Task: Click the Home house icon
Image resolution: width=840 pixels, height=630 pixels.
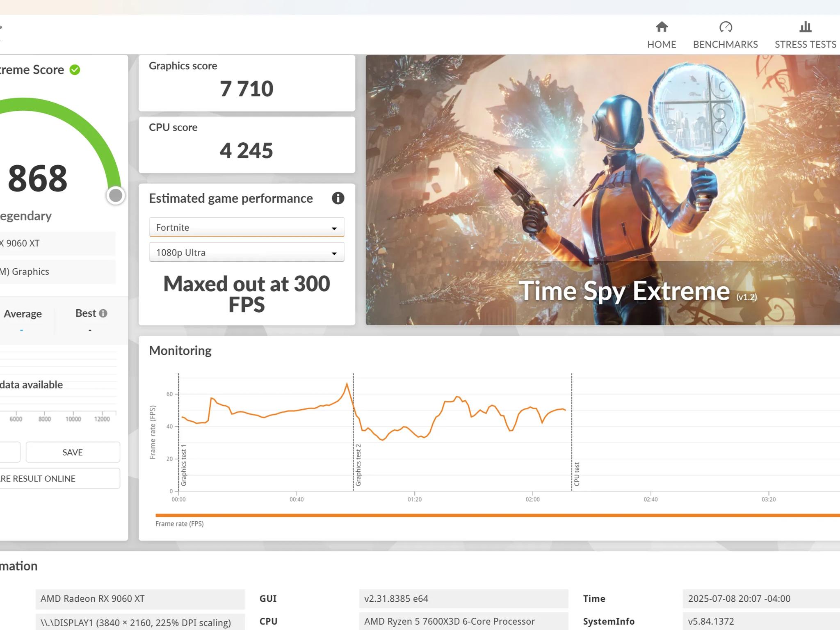Action: pos(662,27)
